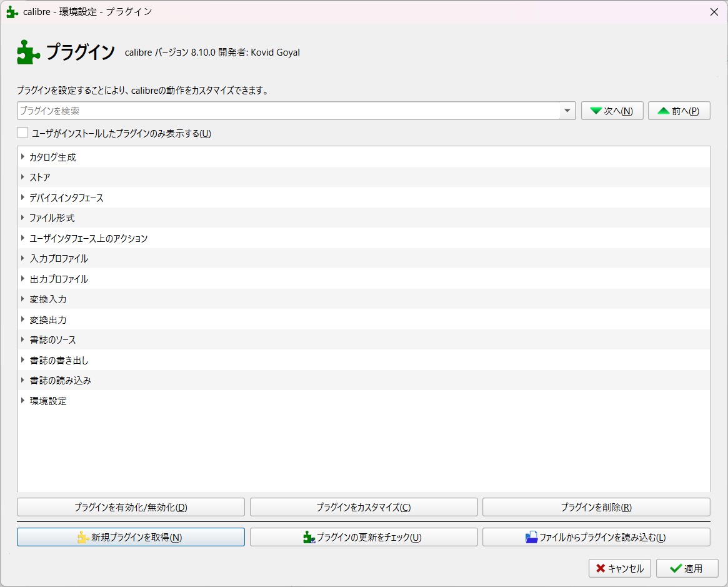
Task: Click the blue file icon on ファイルからプラグインを読み込む
Action: (x=531, y=538)
